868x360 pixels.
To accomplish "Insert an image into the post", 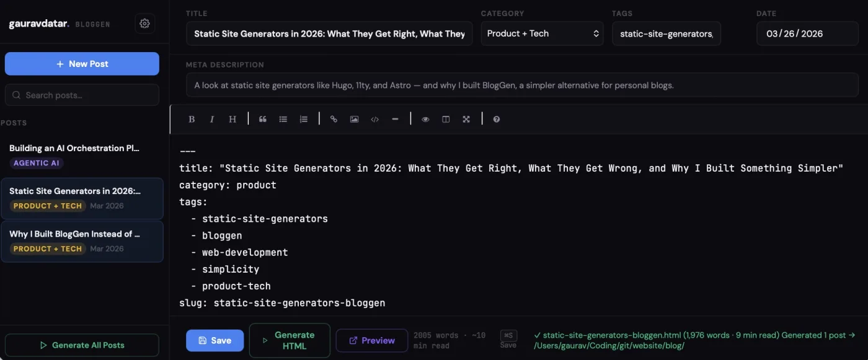I will pos(354,118).
